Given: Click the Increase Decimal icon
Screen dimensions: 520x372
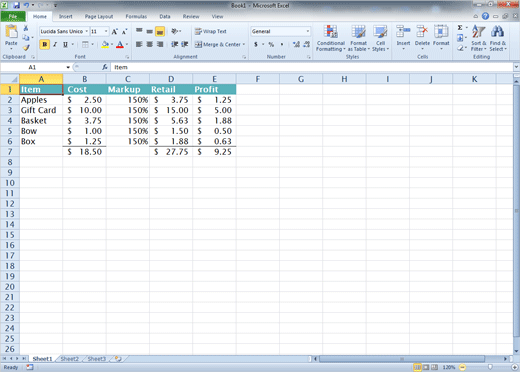Looking at the screenshot, I should [296, 44].
